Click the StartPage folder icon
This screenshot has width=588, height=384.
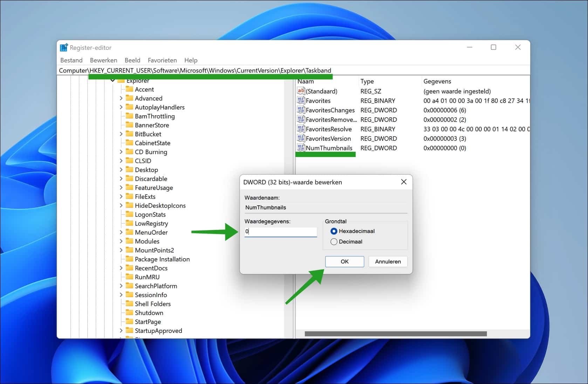129,321
